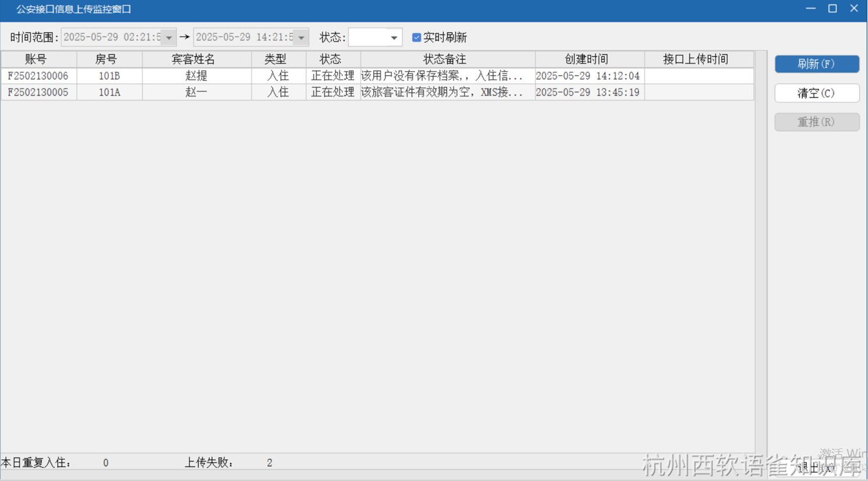The width and height of the screenshot is (868, 481).
Task: Open the start time dropdown arrow
Action: (x=169, y=38)
